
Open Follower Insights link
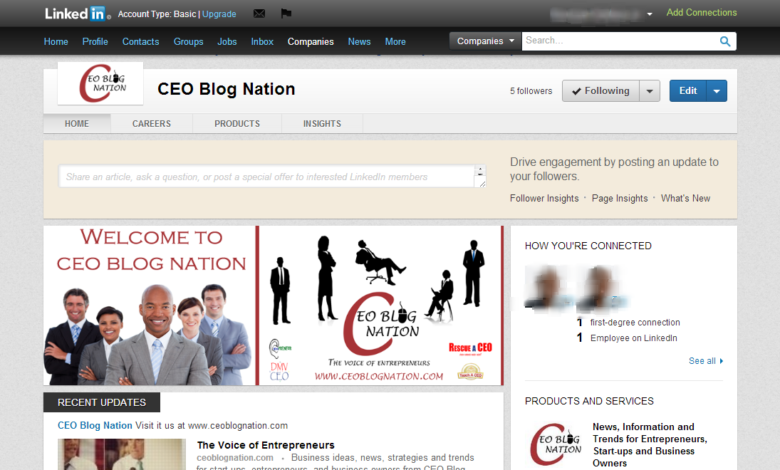pos(544,198)
